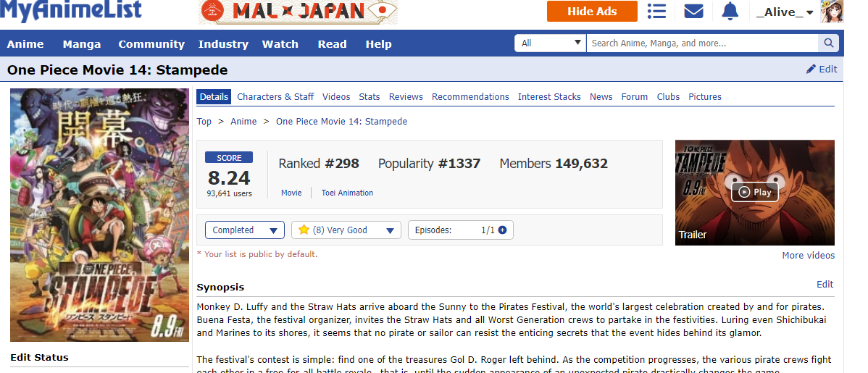Open the Community menu in navigation bar
This screenshot has height=373, width=868.
point(151,44)
